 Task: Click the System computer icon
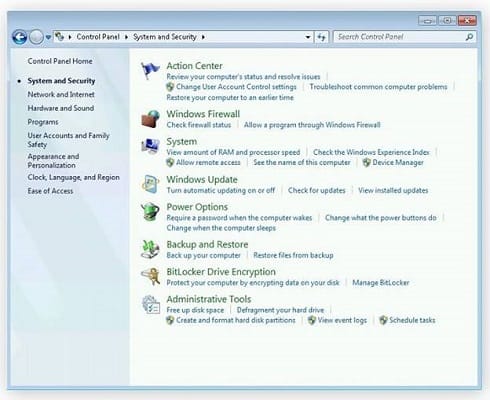pyautogui.click(x=150, y=146)
